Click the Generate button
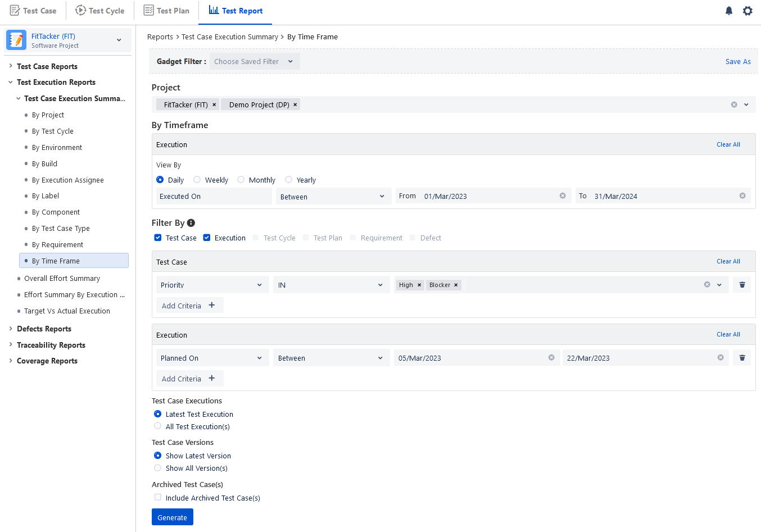Image resolution: width=761 pixels, height=532 pixels. coord(173,517)
